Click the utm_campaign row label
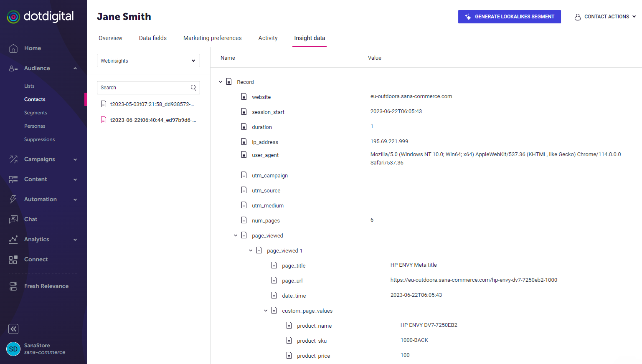 [270, 176]
